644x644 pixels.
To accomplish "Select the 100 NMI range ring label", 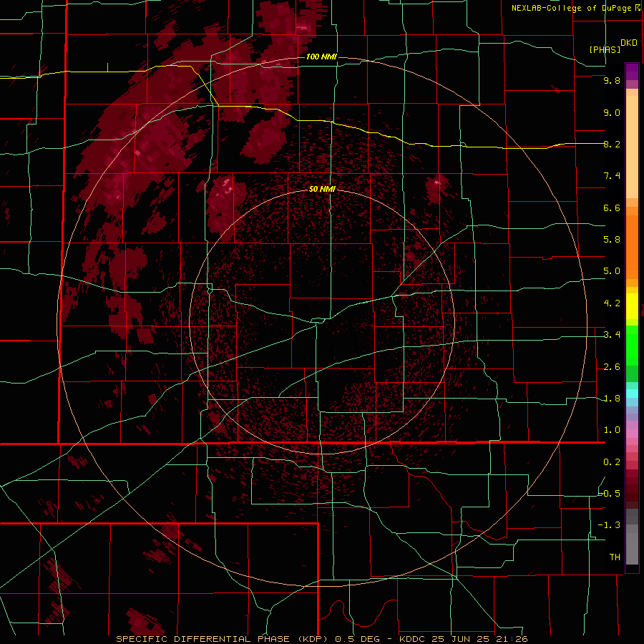I will tap(321, 57).
